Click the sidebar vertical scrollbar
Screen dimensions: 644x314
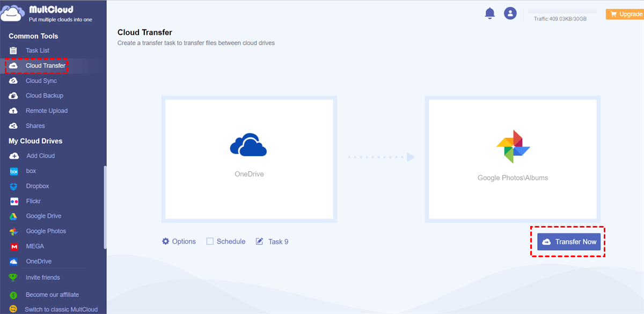105,207
